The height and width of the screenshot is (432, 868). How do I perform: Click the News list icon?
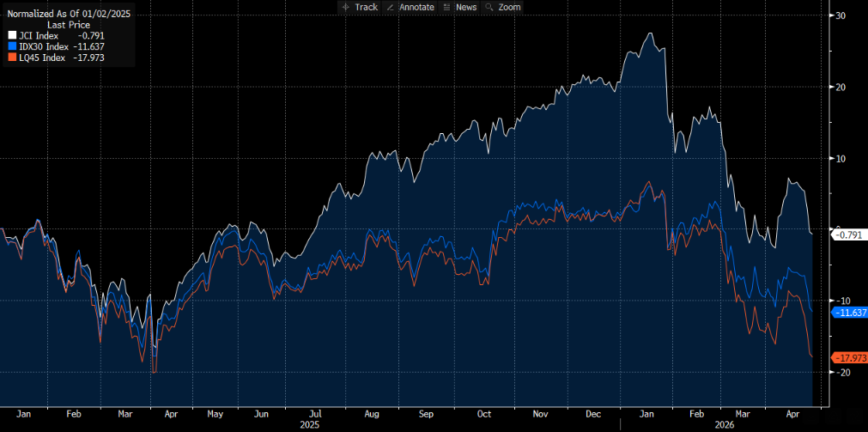(446, 7)
